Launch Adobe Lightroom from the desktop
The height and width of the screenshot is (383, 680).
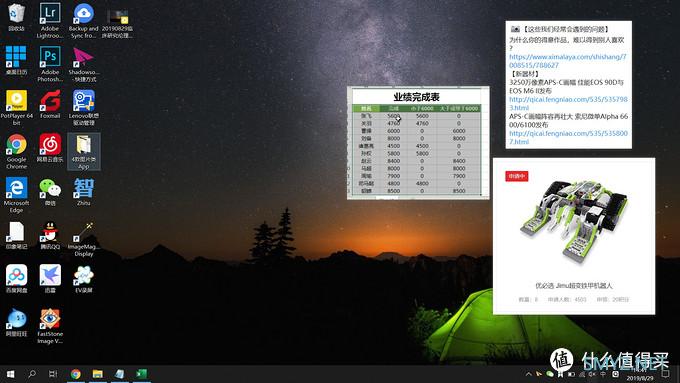(x=50, y=20)
